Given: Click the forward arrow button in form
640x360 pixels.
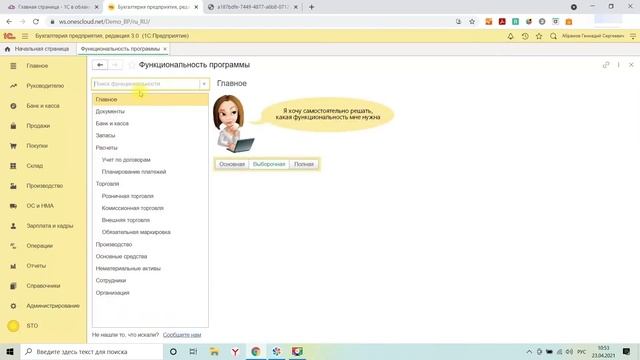Looking at the screenshot, I should click(x=116, y=65).
